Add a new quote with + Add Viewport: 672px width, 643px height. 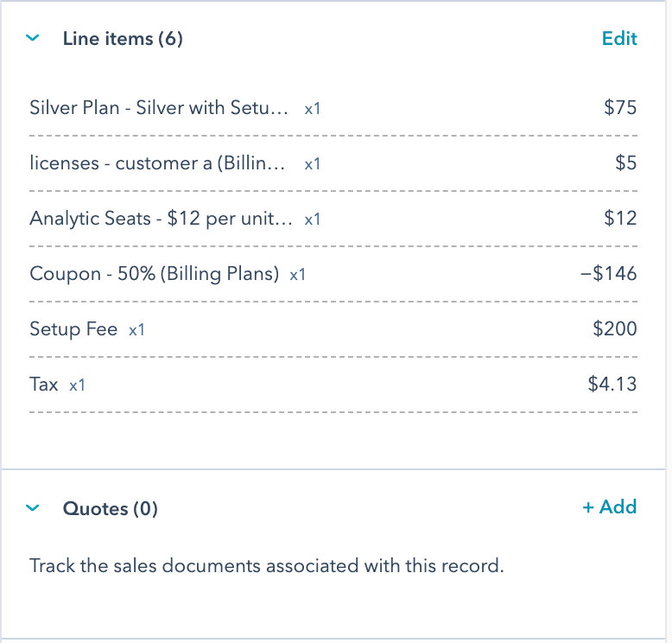[x=610, y=507]
